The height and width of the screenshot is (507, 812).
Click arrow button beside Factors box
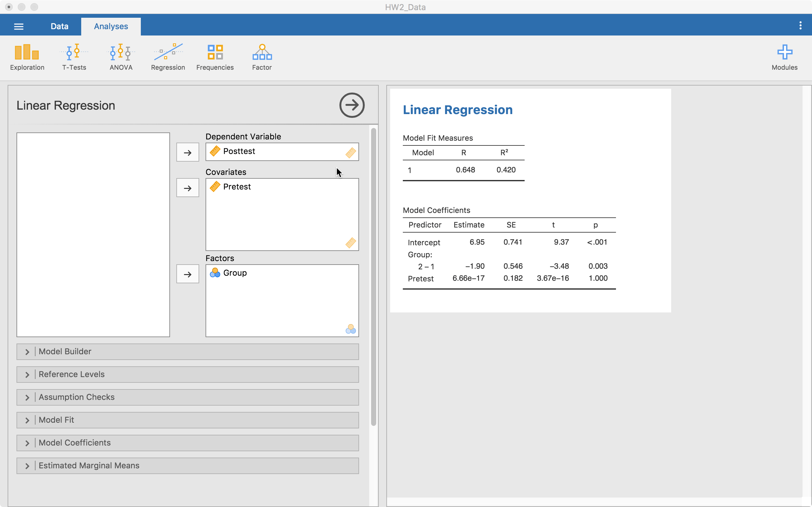[x=187, y=274]
